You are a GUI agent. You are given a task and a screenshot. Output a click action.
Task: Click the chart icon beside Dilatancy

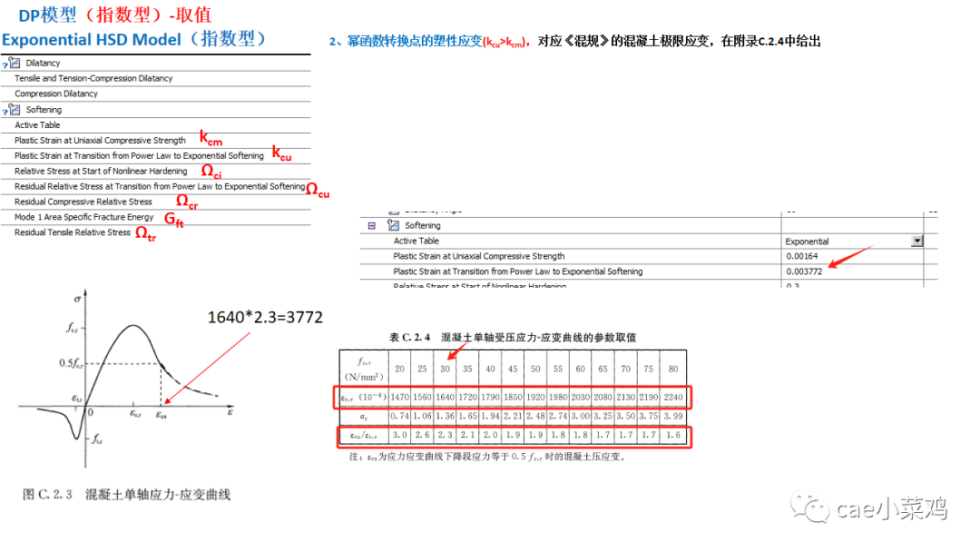(x=14, y=63)
